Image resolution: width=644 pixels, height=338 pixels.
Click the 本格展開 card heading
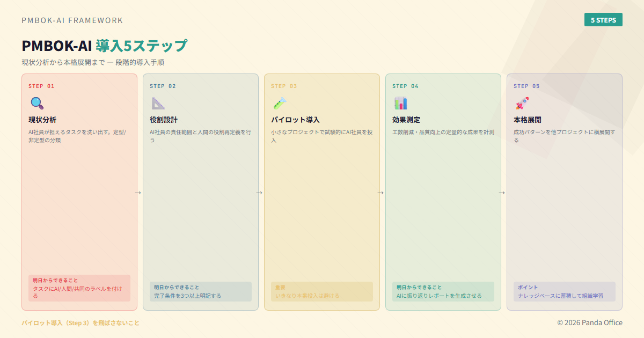point(528,120)
